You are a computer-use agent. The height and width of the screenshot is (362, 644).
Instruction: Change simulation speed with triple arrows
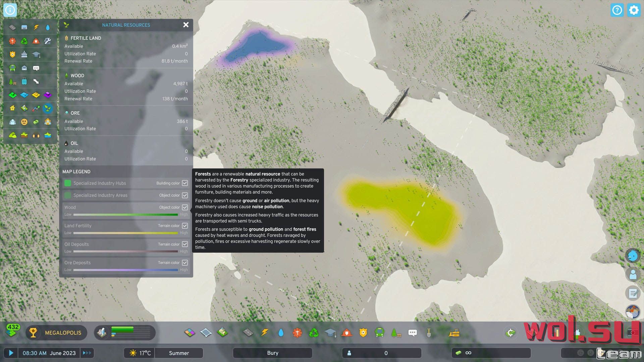tap(87, 353)
